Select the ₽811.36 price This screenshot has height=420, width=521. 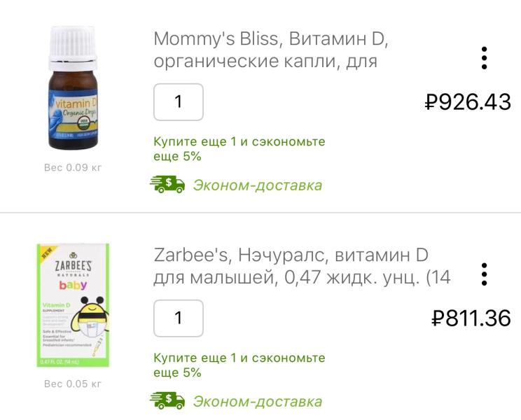471,318
